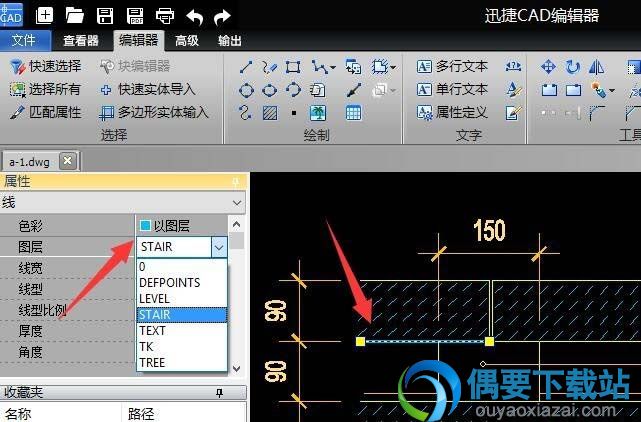Select the Point drawing tool

tap(294, 113)
